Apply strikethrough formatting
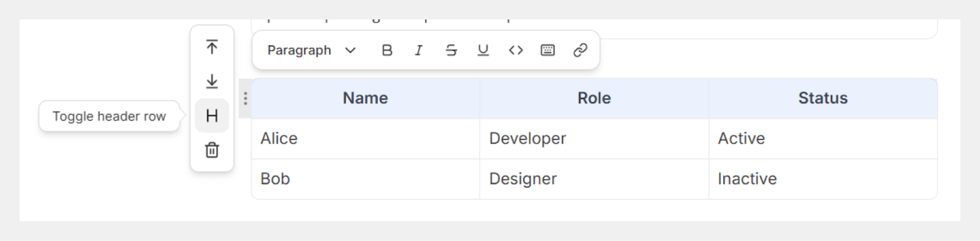 click(x=451, y=50)
